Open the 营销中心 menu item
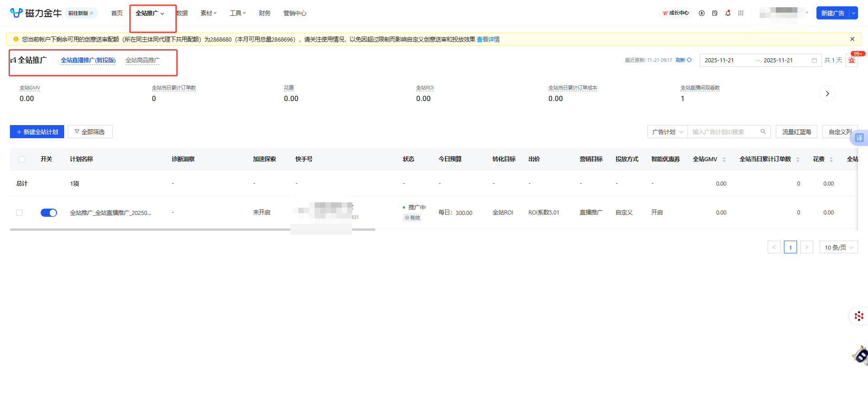 [x=295, y=13]
